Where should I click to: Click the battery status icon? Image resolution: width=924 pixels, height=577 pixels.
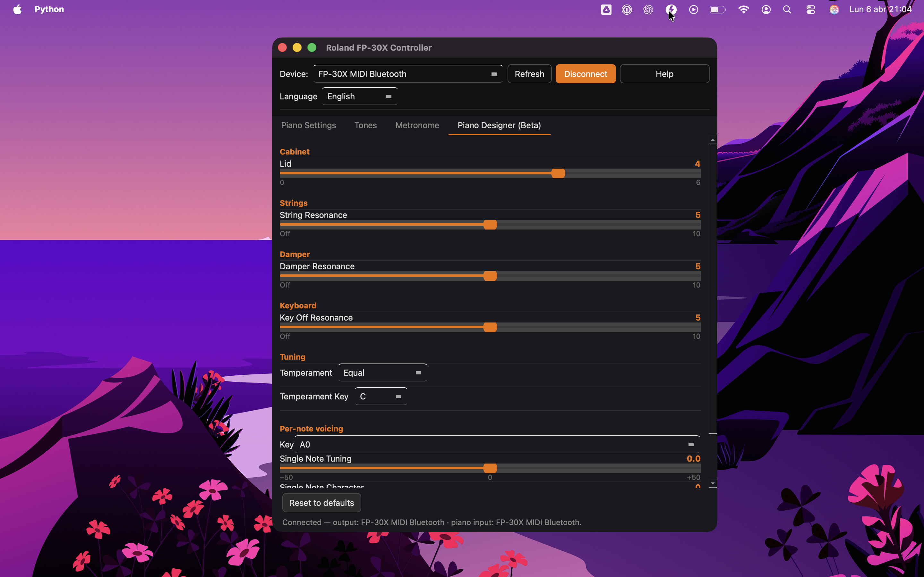717,9
